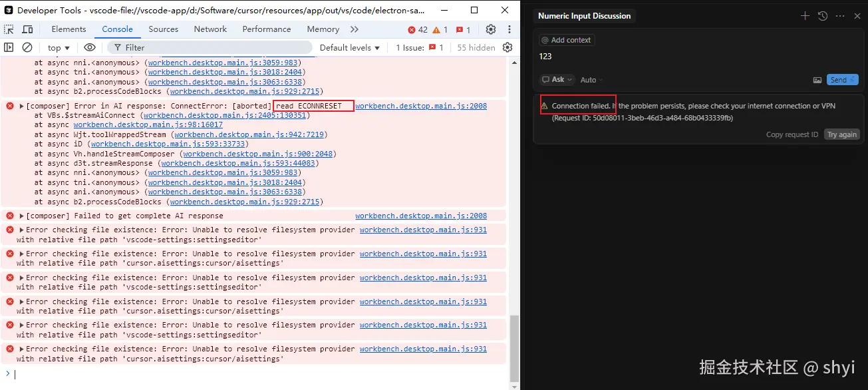Open console settings gear next to 55 hidden
The height and width of the screenshot is (390, 868).
(x=507, y=47)
